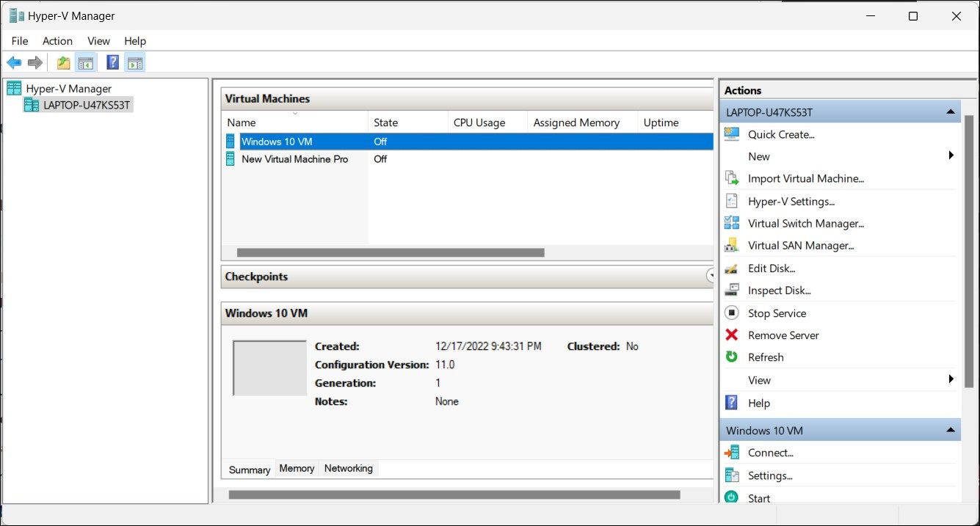Screen dimensions: 980x526
Task: Click the red Remove Server icon
Action: (x=731, y=335)
